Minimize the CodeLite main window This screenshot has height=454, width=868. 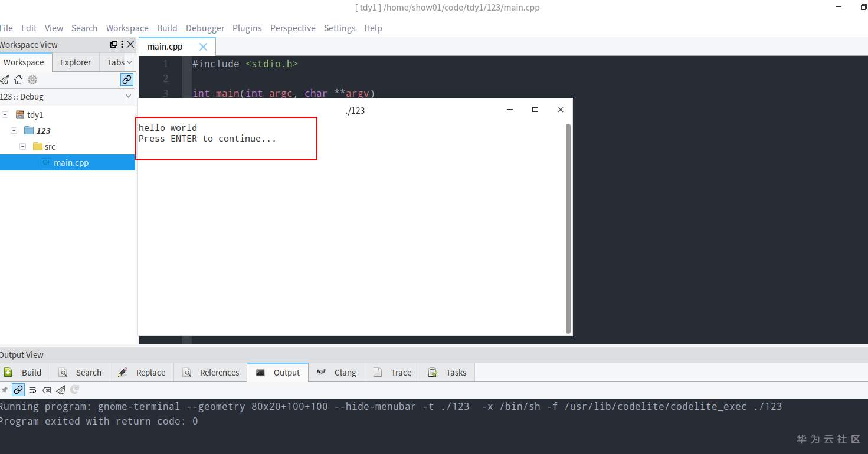[839, 7]
